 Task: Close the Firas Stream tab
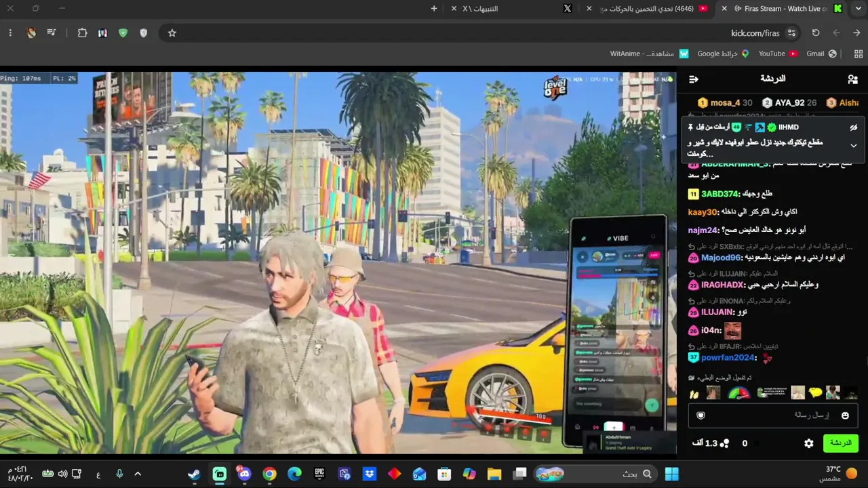point(724,9)
